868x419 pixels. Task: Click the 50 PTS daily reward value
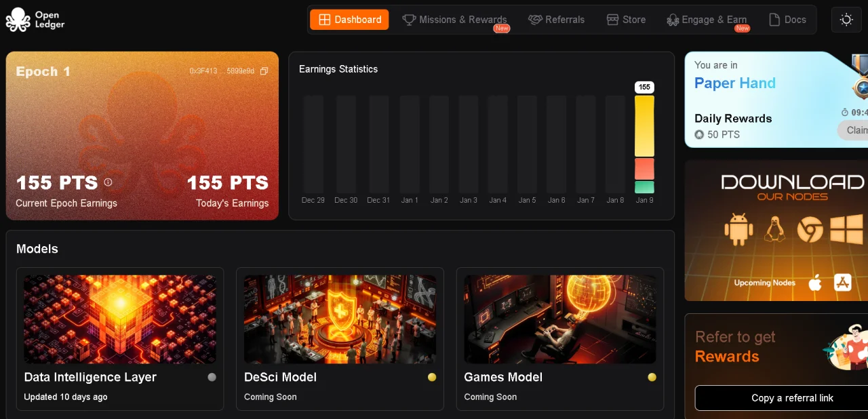point(724,134)
